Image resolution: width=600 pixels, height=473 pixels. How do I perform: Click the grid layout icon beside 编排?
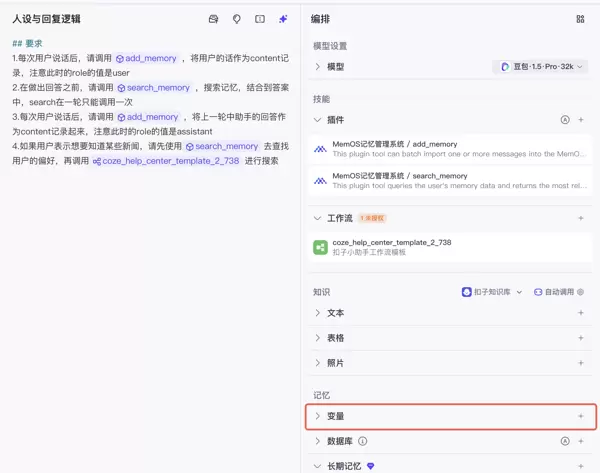(x=580, y=19)
